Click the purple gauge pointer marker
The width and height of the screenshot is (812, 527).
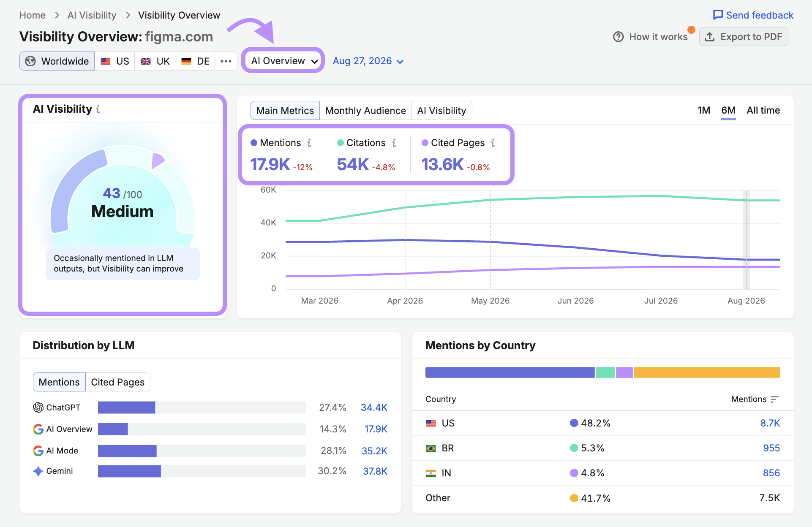[158, 161]
